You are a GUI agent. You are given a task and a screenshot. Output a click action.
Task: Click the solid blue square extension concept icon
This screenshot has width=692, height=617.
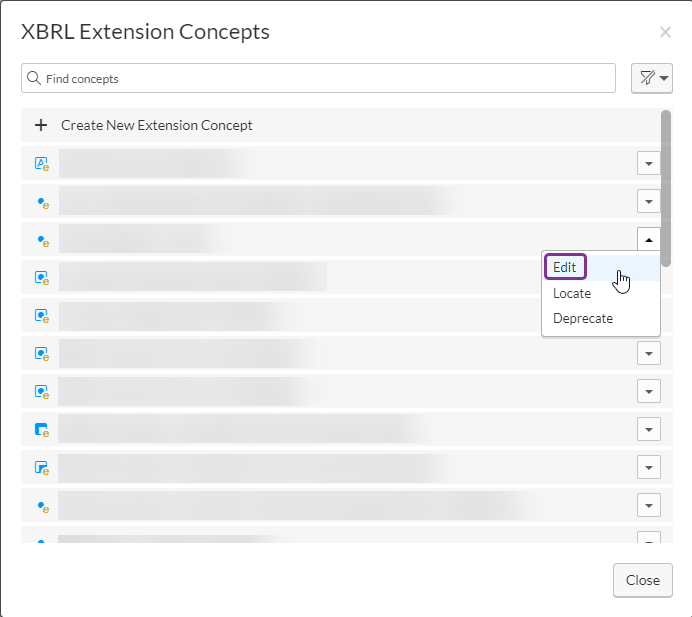(42, 429)
